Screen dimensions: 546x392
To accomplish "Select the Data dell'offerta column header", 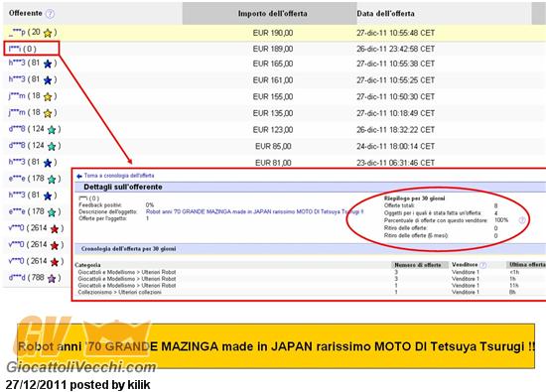I will pos(385,14).
